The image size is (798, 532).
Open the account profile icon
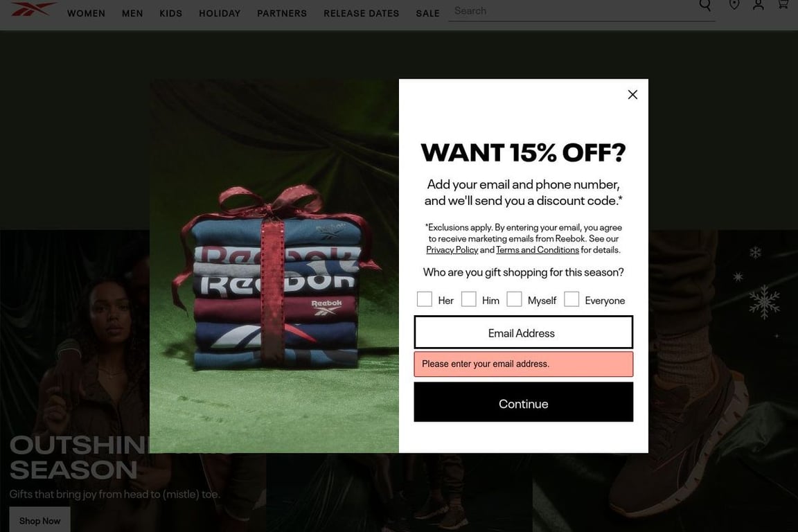pos(759,5)
